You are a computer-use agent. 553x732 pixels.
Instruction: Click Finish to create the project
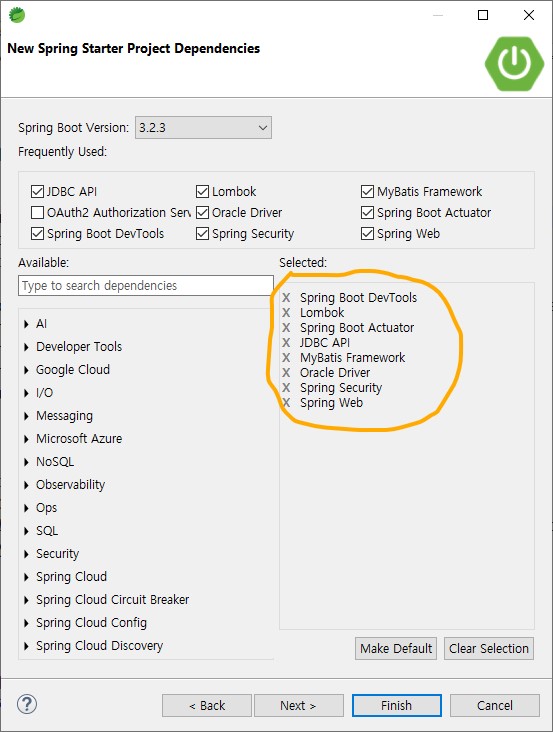tap(397, 705)
